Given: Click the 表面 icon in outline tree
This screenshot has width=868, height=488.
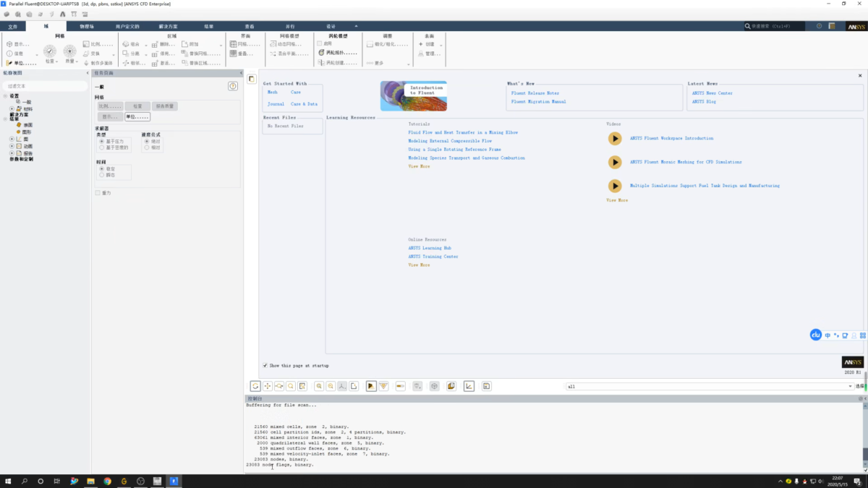Looking at the screenshot, I should click(18, 125).
